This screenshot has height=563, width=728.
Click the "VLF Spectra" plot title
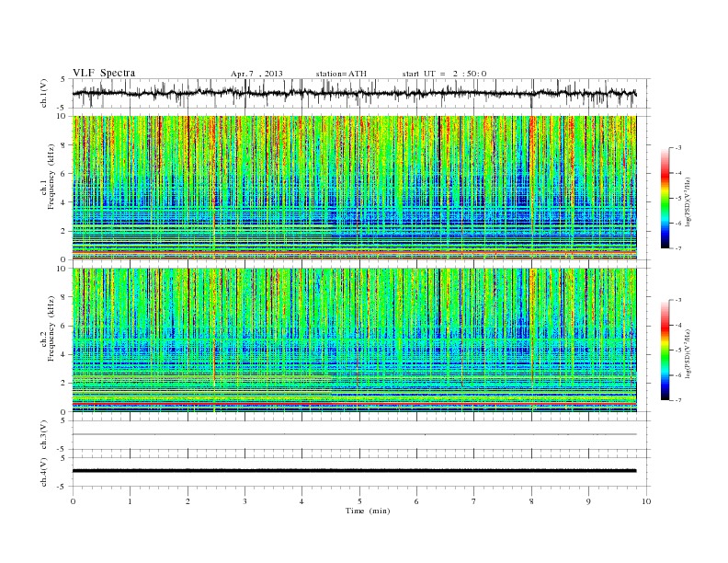click(x=104, y=73)
